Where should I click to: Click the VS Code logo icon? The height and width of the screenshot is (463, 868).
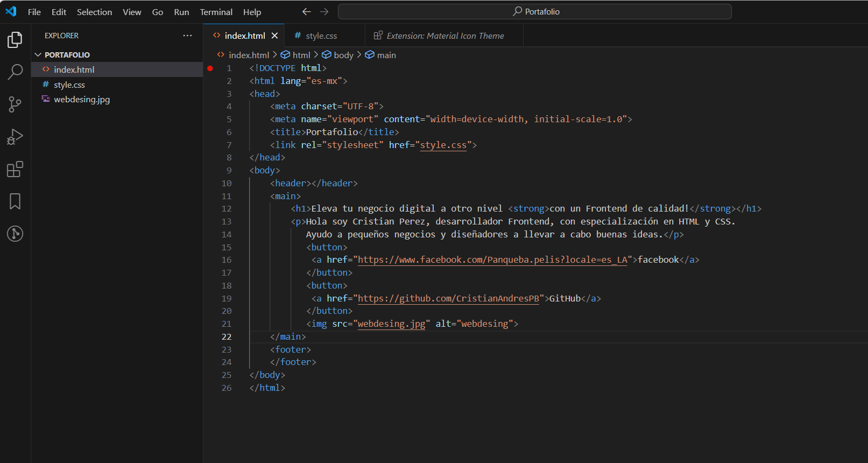tap(11, 11)
